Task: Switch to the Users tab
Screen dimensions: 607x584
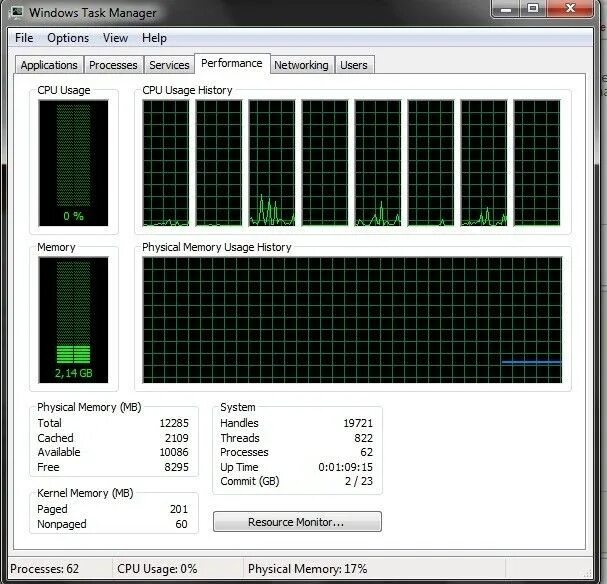Action: click(x=354, y=65)
